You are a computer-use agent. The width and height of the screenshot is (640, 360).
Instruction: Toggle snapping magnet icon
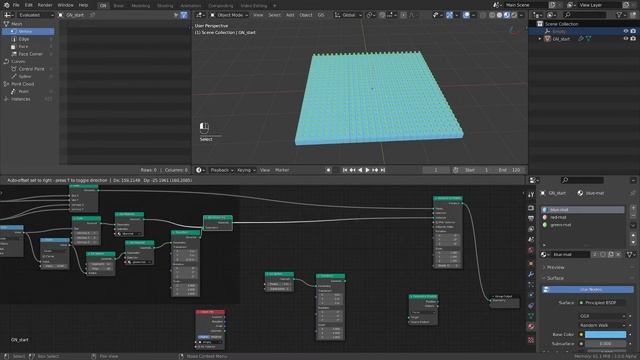click(382, 15)
